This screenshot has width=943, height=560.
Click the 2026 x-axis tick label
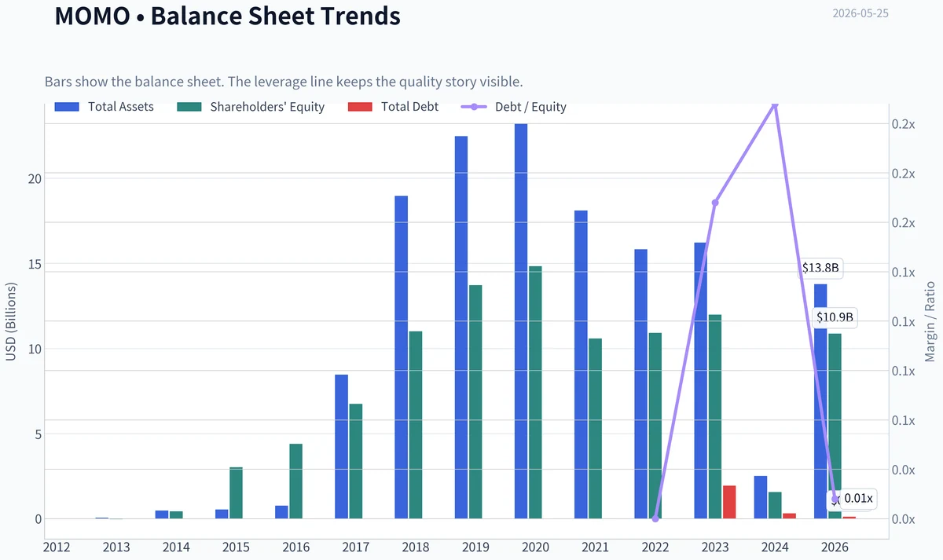(x=835, y=547)
